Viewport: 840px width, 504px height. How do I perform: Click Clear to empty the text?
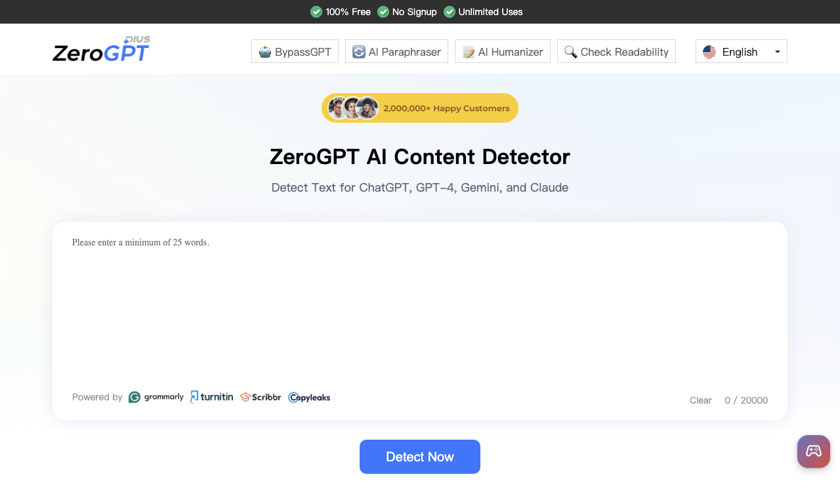[701, 400]
